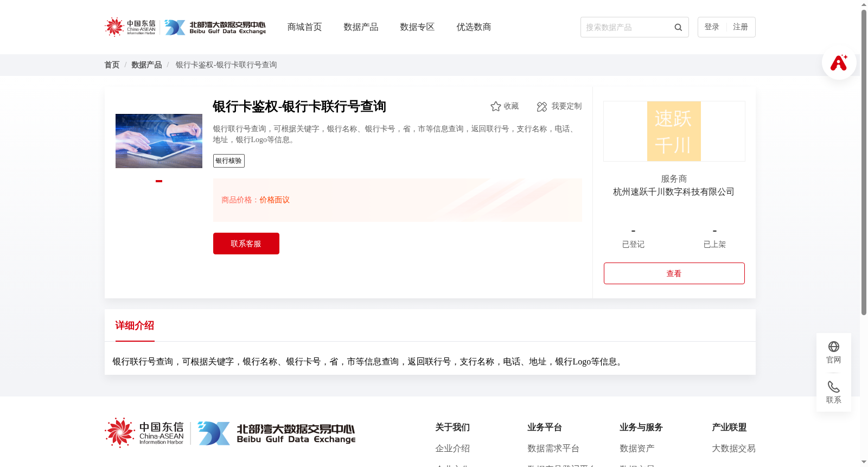Click the vertical page scrollbar thumb
Screen dimensions: 868x467
pos(864,163)
